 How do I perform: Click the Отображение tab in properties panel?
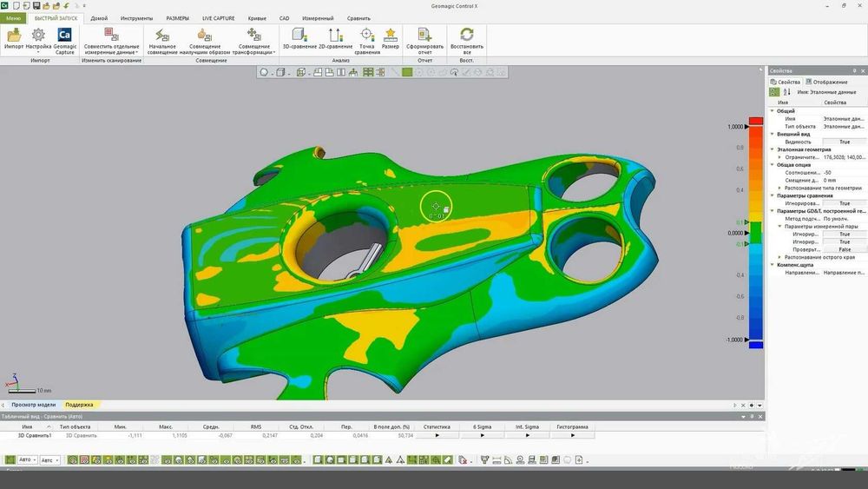coord(827,82)
